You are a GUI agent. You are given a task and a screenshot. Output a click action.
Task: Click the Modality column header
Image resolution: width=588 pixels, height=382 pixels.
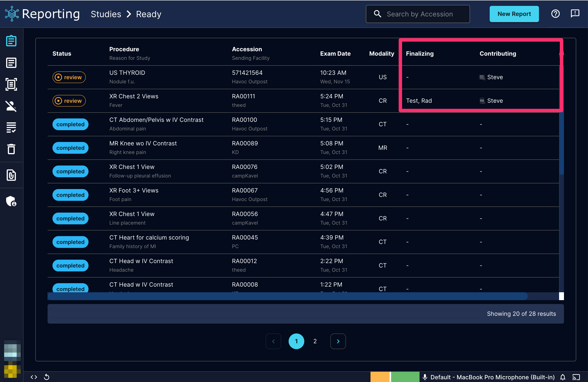(x=382, y=54)
